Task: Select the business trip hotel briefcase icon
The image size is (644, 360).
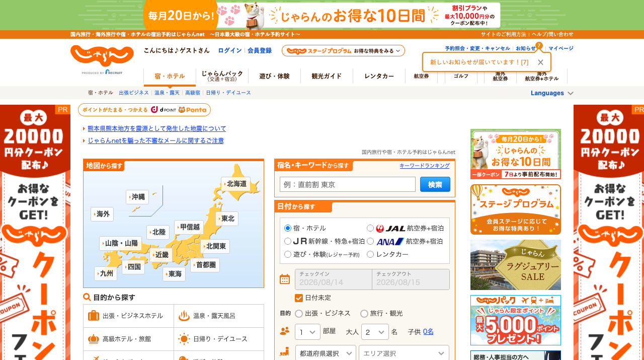Action: coord(94,316)
